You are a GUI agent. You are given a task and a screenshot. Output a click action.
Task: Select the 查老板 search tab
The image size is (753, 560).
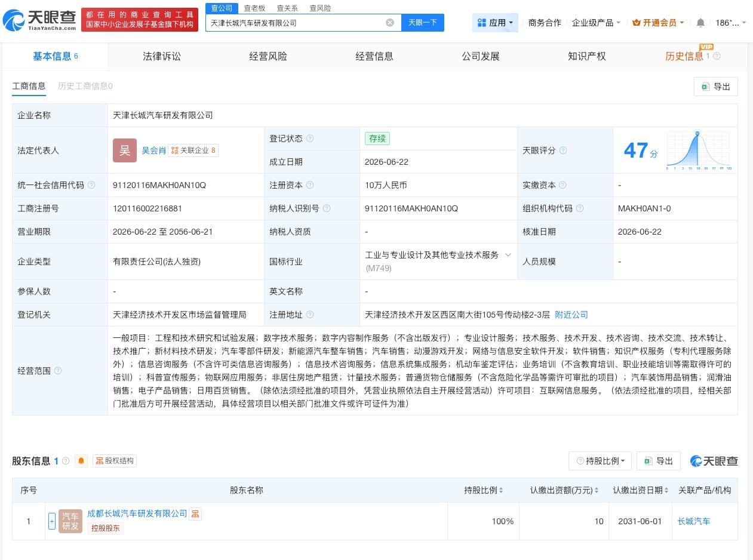(x=254, y=8)
